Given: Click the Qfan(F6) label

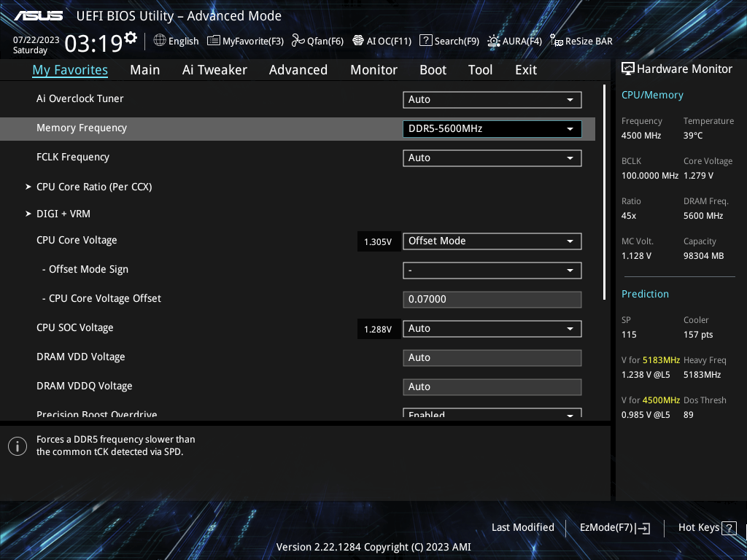Looking at the screenshot, I should [325, 42].
